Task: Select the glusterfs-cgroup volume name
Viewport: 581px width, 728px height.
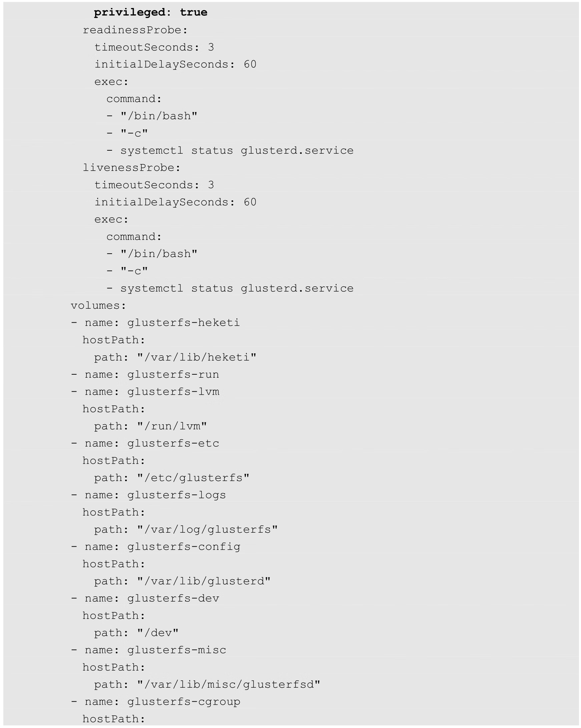Action: point(183,702)
